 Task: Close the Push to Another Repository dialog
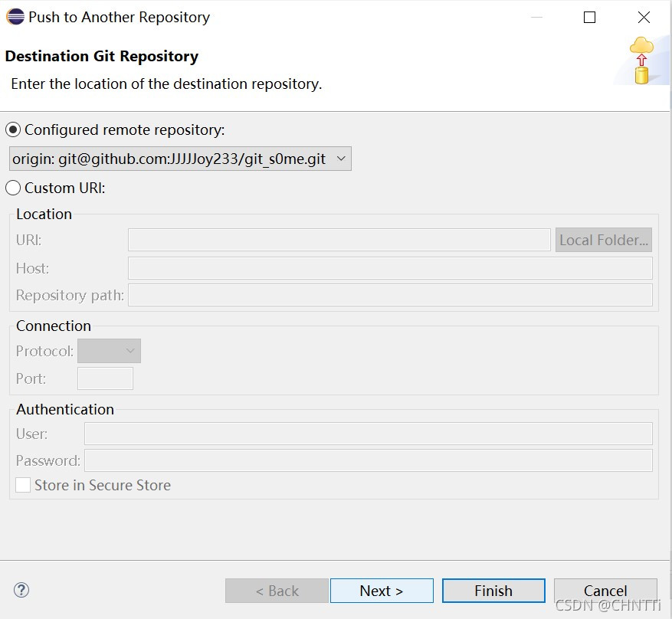pos(644,17)
